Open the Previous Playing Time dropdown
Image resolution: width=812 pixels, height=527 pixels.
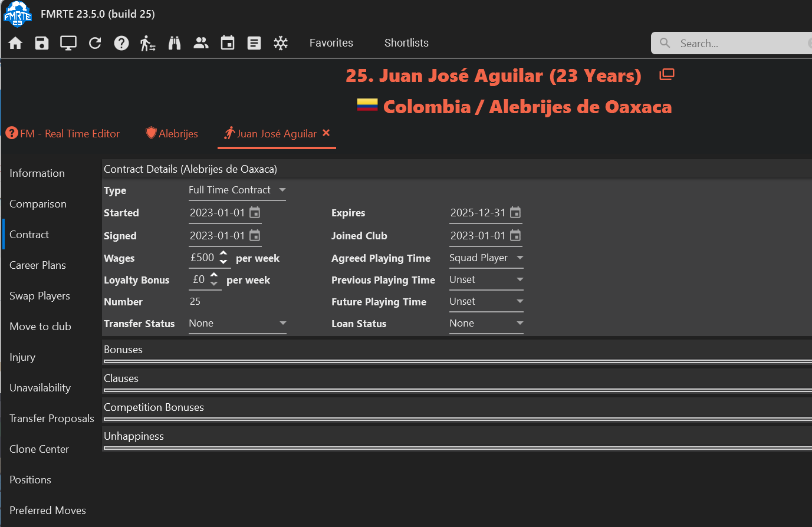[x=486, y=279]
